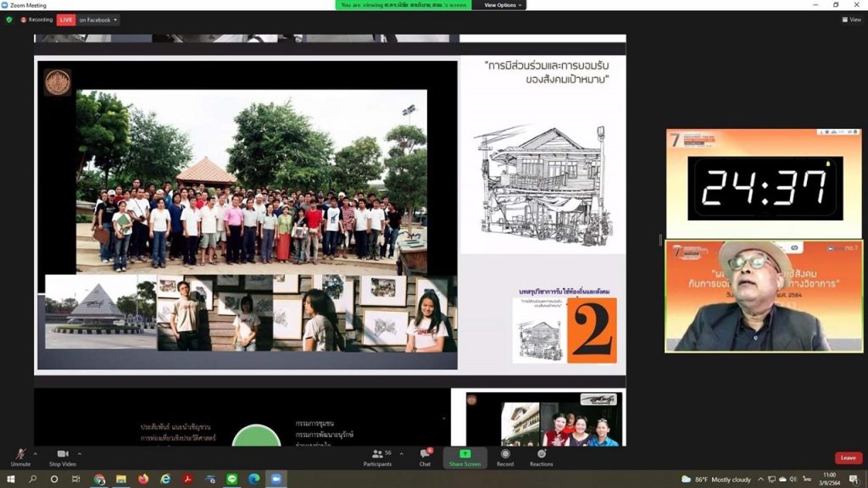Open Adobe Acrobat from taskbar

pos(187,480)
